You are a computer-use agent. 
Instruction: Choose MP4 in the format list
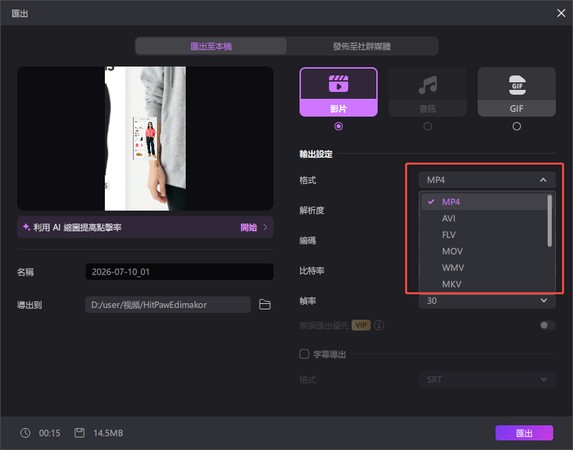coord(484,202)
